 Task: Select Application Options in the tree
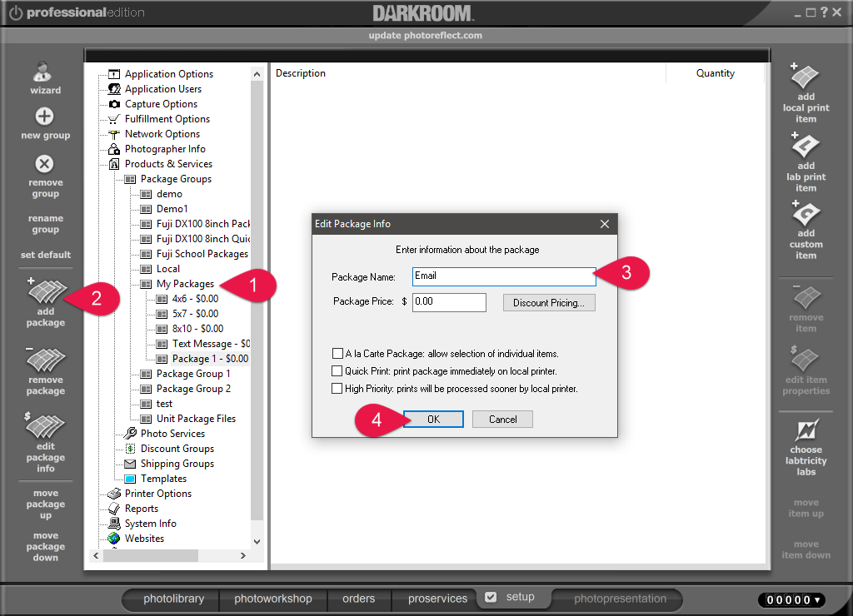point(168,74)
